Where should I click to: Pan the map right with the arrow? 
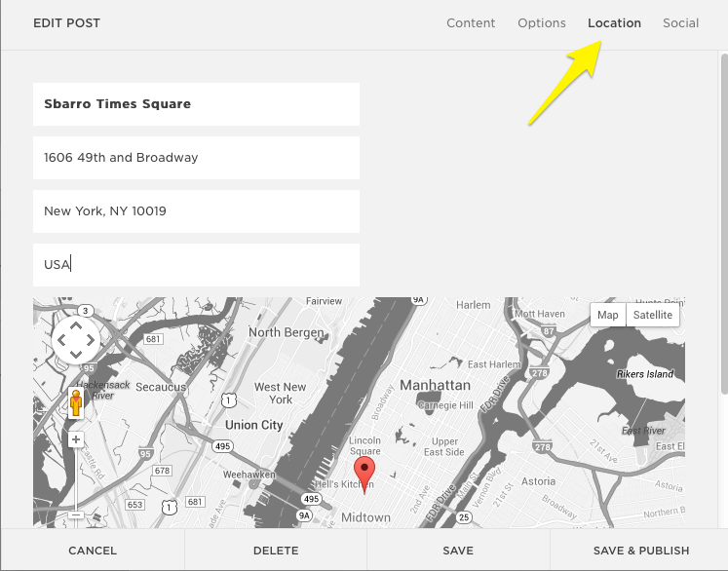click(92, 340)
